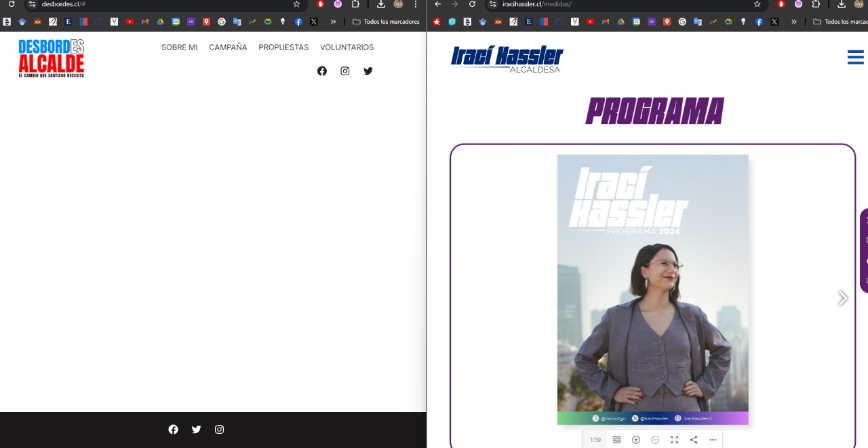Click the program cover page thumbnail
This screenshot has height=448, width=868.
[x=652, y=289]
